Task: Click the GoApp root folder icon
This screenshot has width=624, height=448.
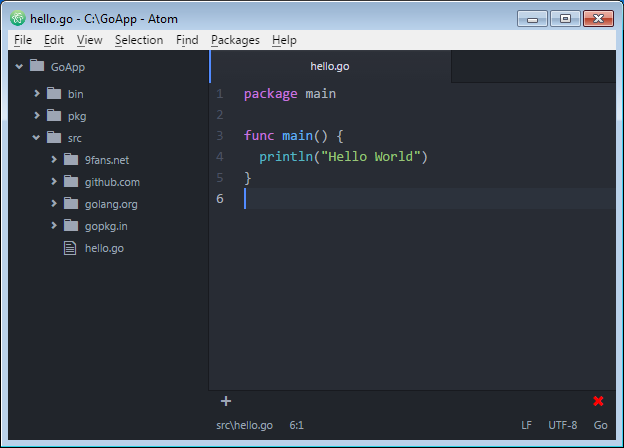Action: tap(37, 66)
